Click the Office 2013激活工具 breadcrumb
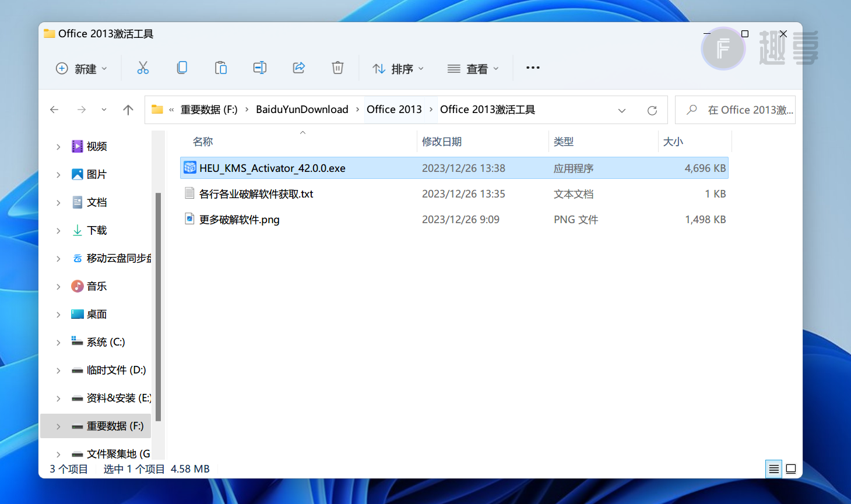Viewport: 851px width, 504px height. (x=487, y=110)
